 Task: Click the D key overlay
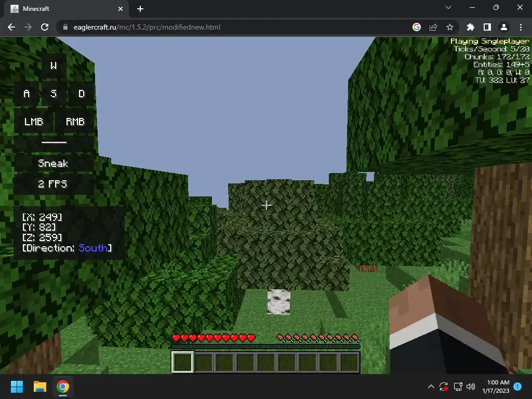82,94
